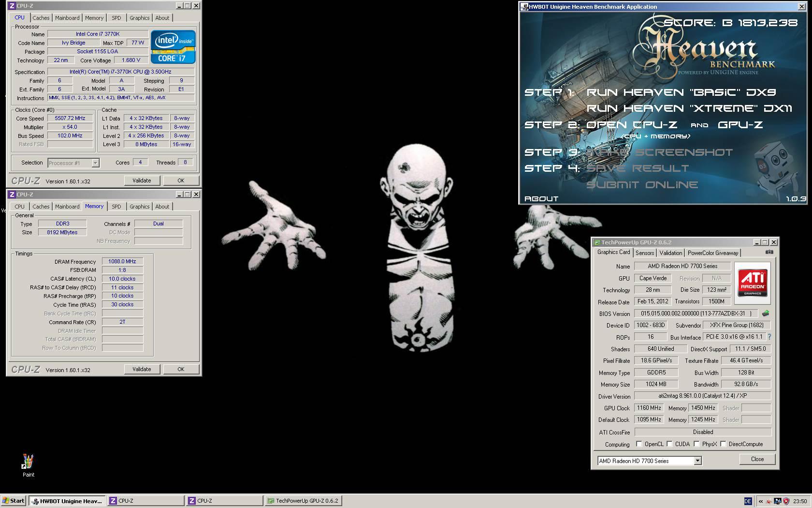
Task: Open About in the Heaven benchmark app
Action: [x=541, y=198]
